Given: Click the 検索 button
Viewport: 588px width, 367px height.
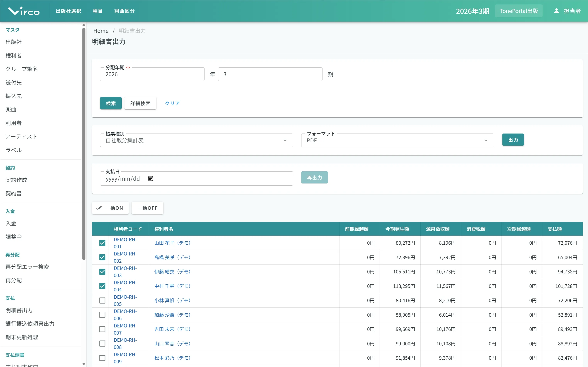Looking at the screenshot, I should click(111, 103).
